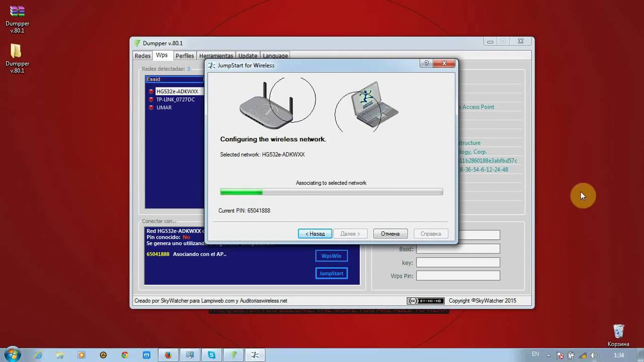Click 'Associating to selected network' status text
The height and width of the screenshot is (362, 644).
point(331,183)
